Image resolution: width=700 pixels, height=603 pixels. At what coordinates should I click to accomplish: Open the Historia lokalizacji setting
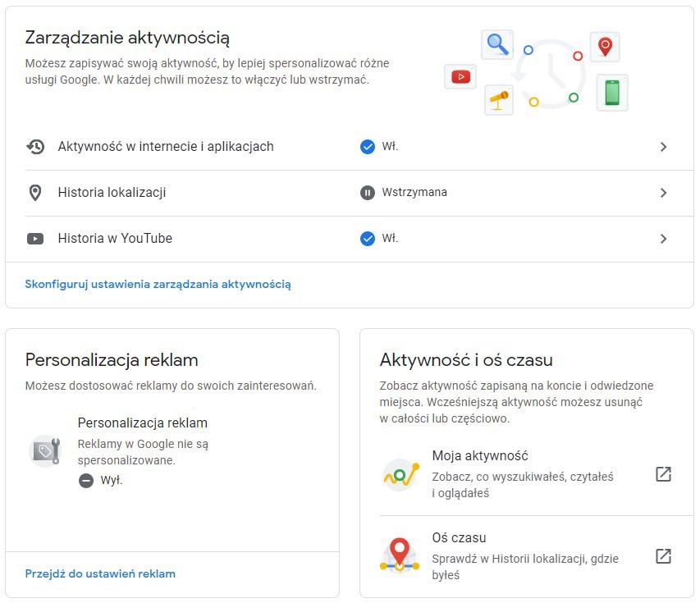pyautogui.click(x=359, y=193)
